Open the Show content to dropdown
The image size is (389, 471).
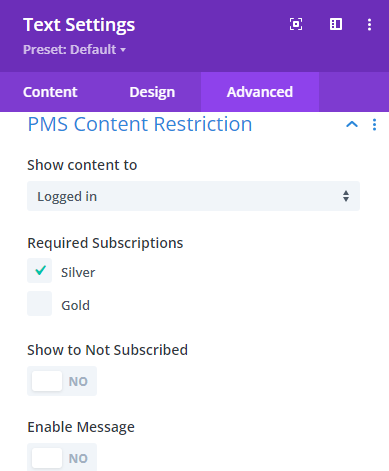click(x=193, y=196)
